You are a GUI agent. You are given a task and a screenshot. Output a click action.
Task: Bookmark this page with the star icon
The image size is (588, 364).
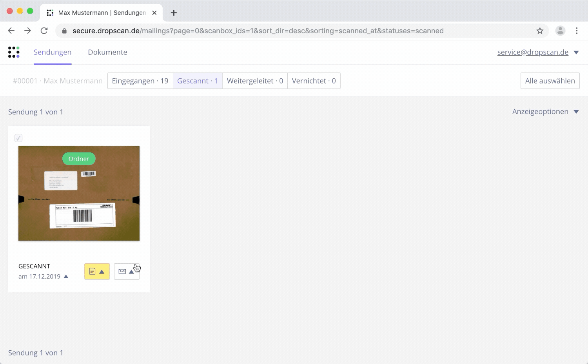540,31
